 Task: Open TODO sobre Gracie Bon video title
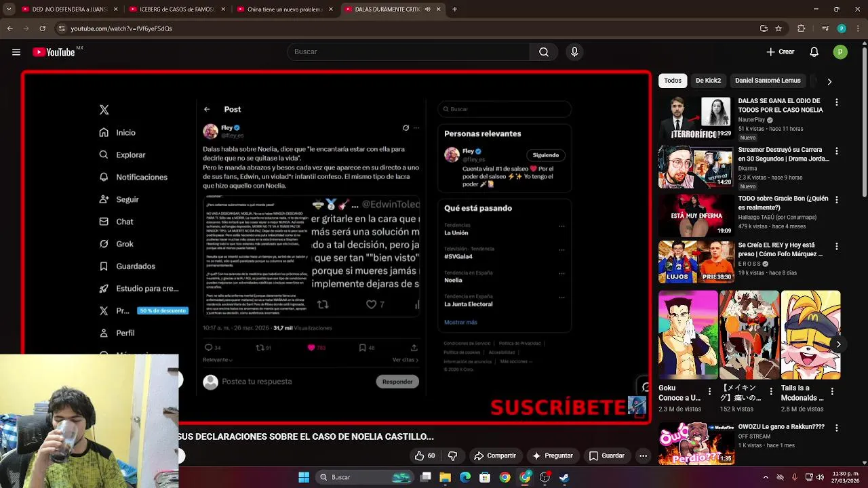tap(783, 203)
